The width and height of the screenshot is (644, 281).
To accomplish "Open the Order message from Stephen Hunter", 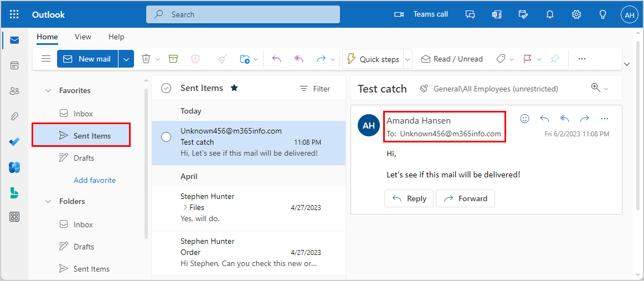I will [249, 253].
